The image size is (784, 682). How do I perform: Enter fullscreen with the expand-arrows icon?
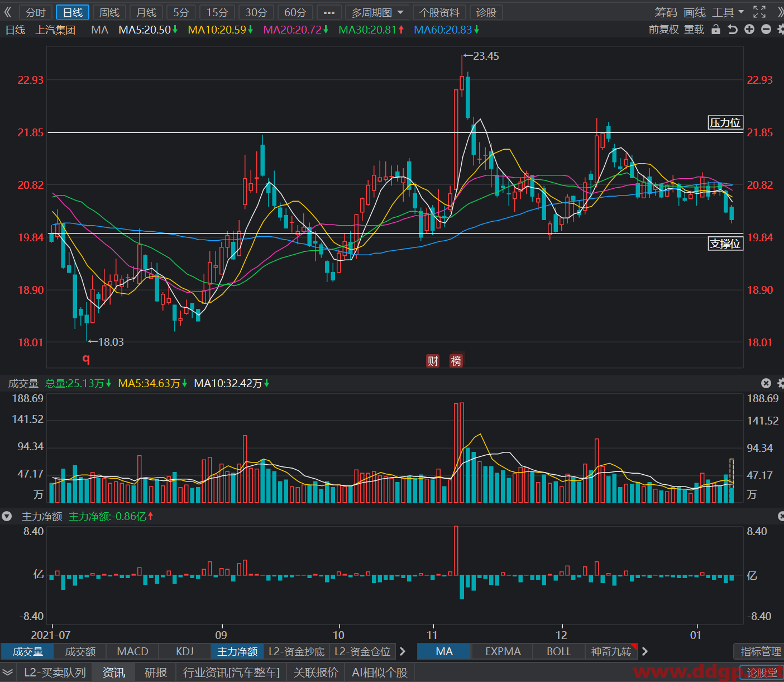pos(759,12)
